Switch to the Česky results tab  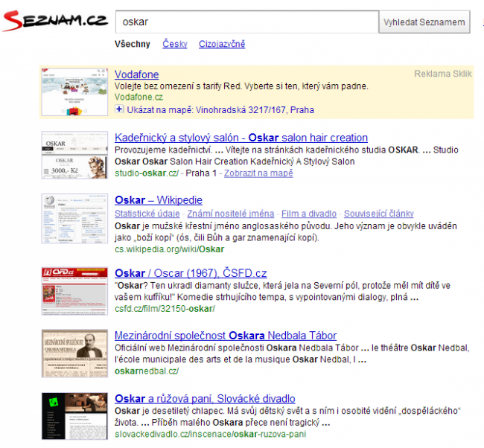pyautogui.click(x=175, y=44)
